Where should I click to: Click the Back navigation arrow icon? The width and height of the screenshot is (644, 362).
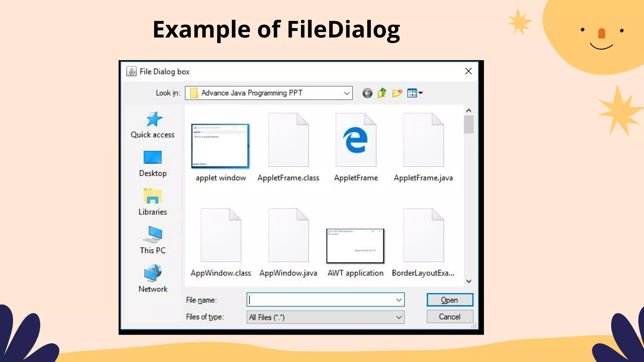(367, 93)
